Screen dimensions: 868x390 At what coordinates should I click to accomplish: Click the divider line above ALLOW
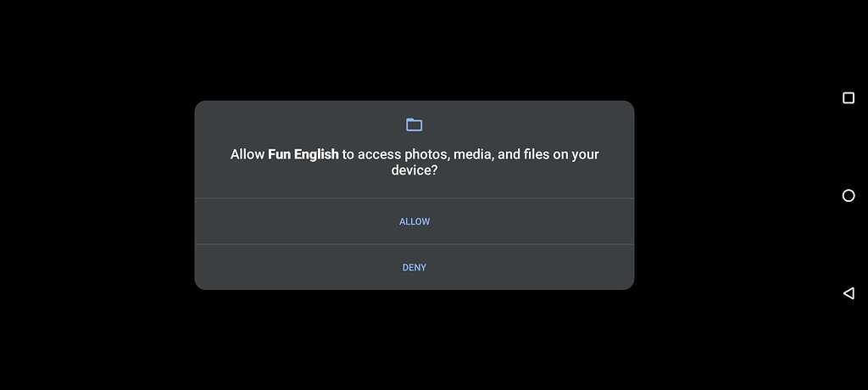pyautogui.click(x=414, y=198)
